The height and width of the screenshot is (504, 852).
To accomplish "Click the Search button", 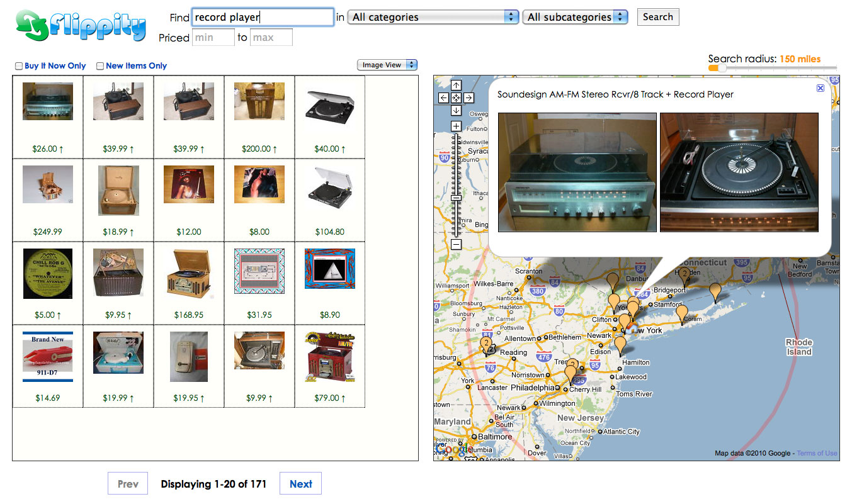I will [658, 17].
